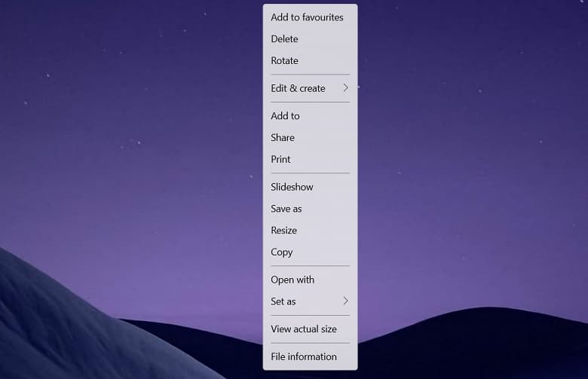Screen dimensions: 588x379
Task: Choose Print from the menu
Action: click(x=280, y=160)
